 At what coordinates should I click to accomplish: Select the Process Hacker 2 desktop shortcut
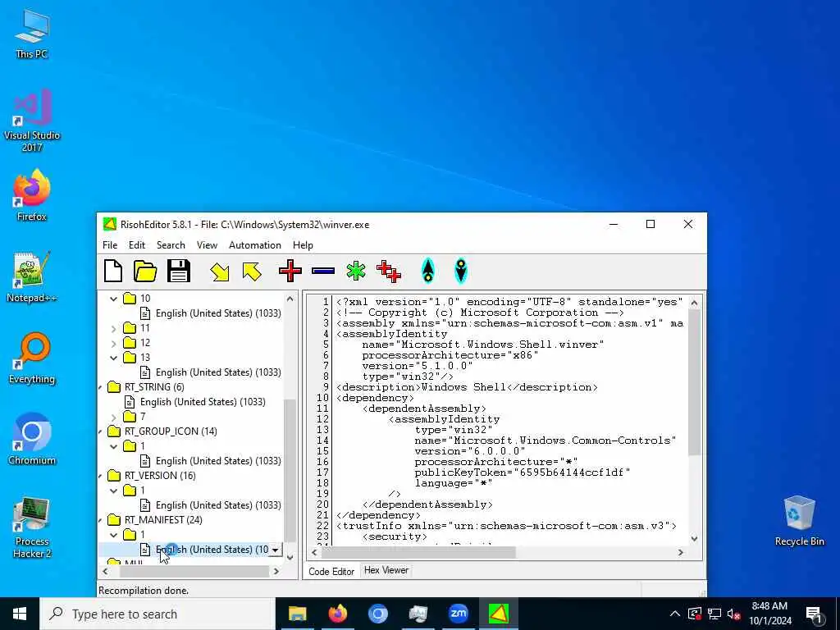click(x=32, y=527)
